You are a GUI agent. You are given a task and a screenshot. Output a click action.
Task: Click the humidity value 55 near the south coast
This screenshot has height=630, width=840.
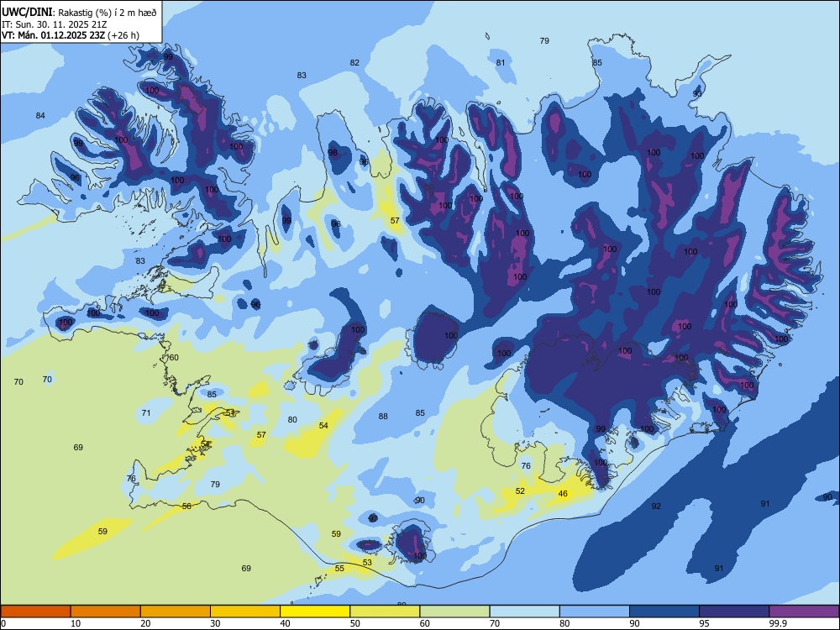pyautogui.click(x=339, y=568)
